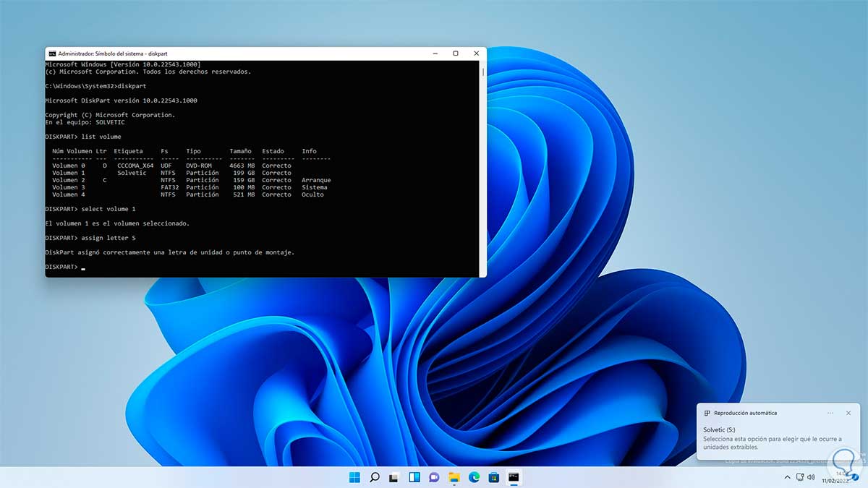Launch Microsoft Edge from taskbar
Image resolution: width=868 pixels, height=488 pixels.
474,477
